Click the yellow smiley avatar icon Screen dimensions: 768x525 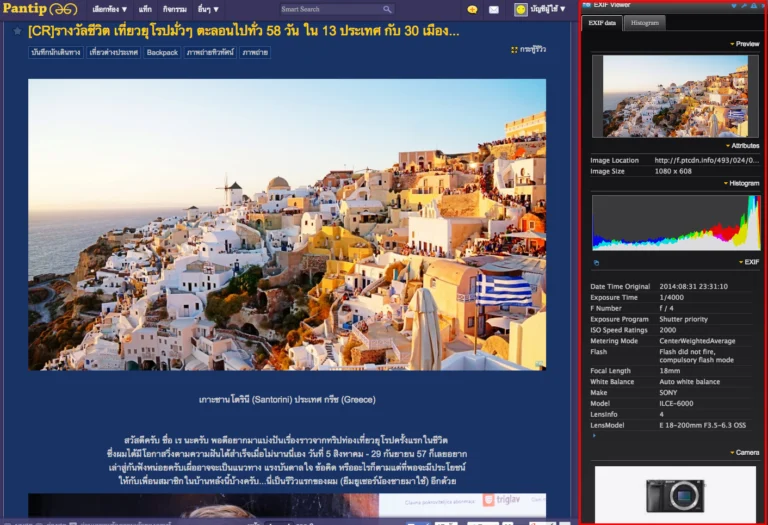click(x=521, y=9)
